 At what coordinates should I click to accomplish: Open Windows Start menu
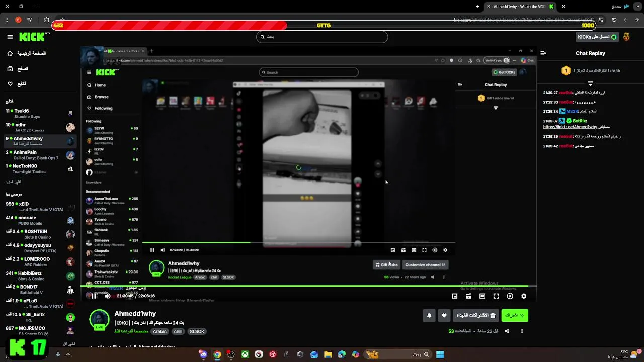440,354
